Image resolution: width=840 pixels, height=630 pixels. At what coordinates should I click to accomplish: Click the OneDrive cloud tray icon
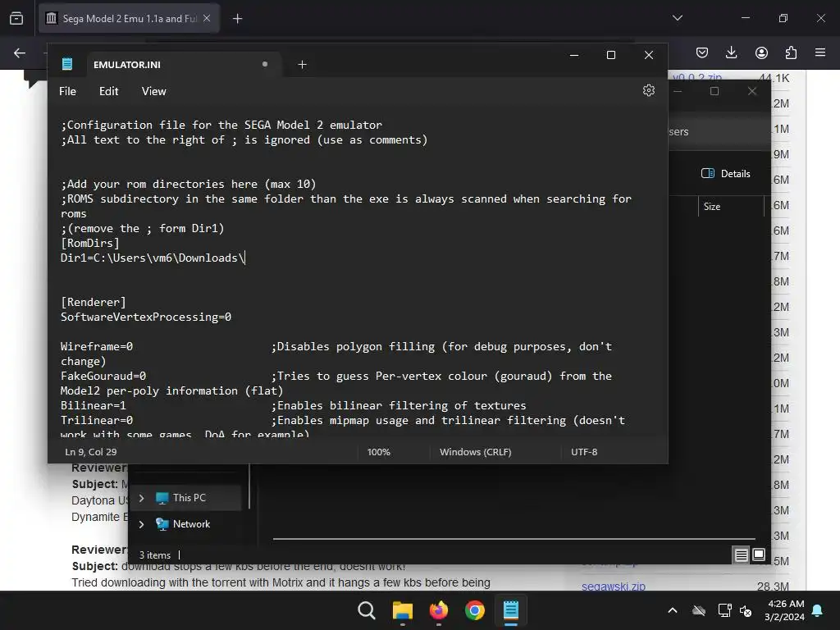(699, 610)
